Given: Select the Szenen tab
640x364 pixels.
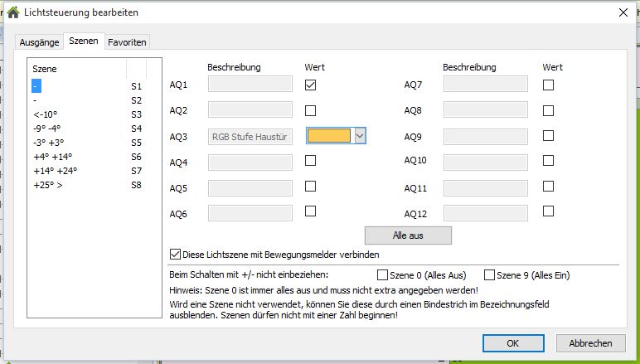Looking at the screenshot, I should pyautogui.click(x=83, y=41).
